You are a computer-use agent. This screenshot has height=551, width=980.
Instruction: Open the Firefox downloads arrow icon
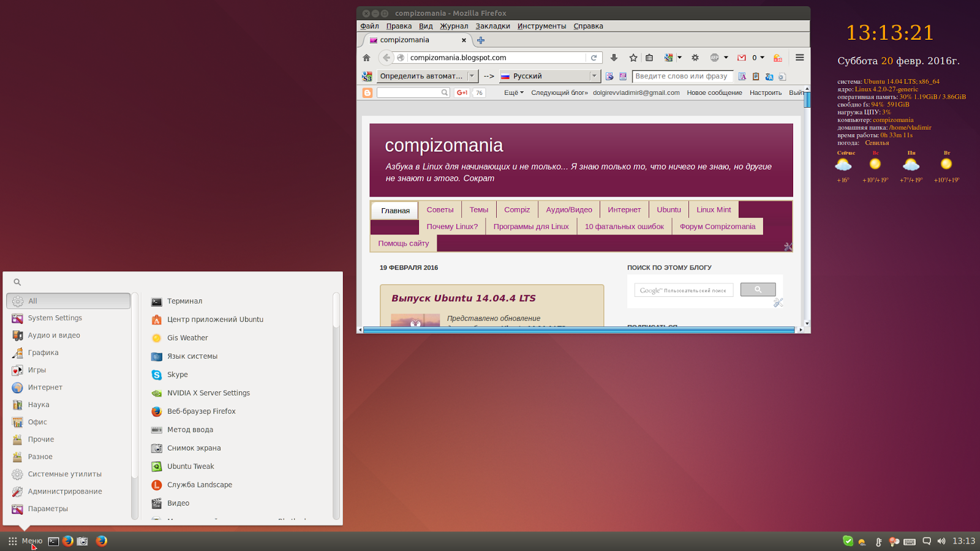(614, 58)
